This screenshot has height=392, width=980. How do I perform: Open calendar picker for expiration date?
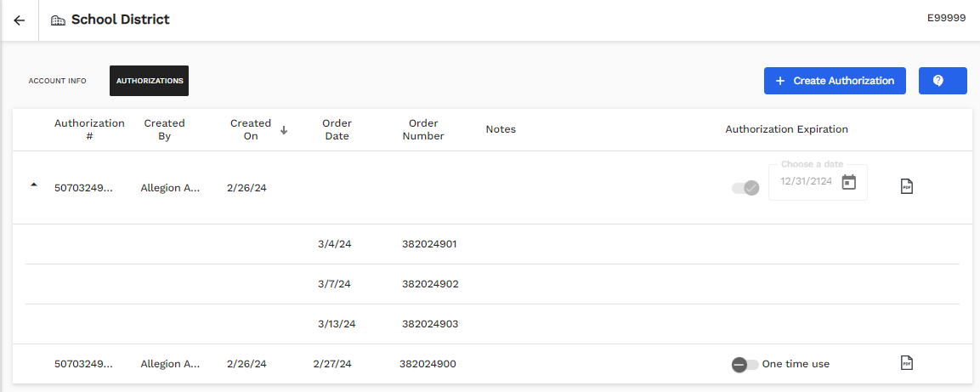click(848, 182)
